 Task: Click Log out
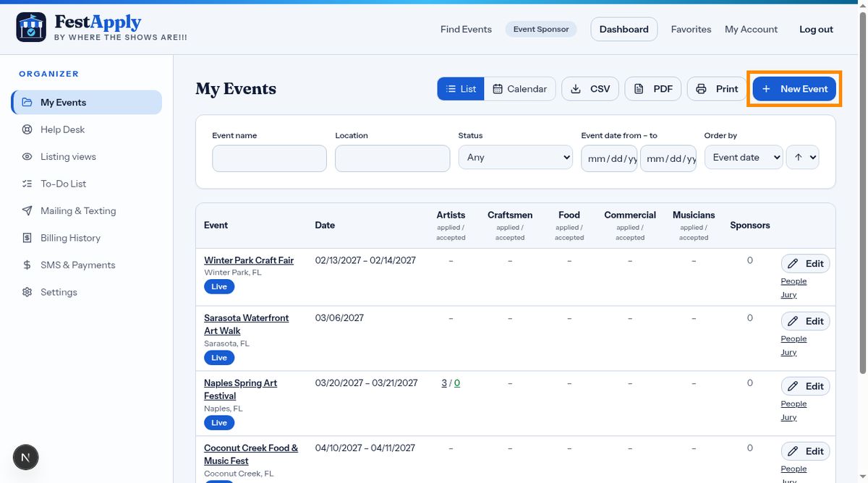pos(816,30)
